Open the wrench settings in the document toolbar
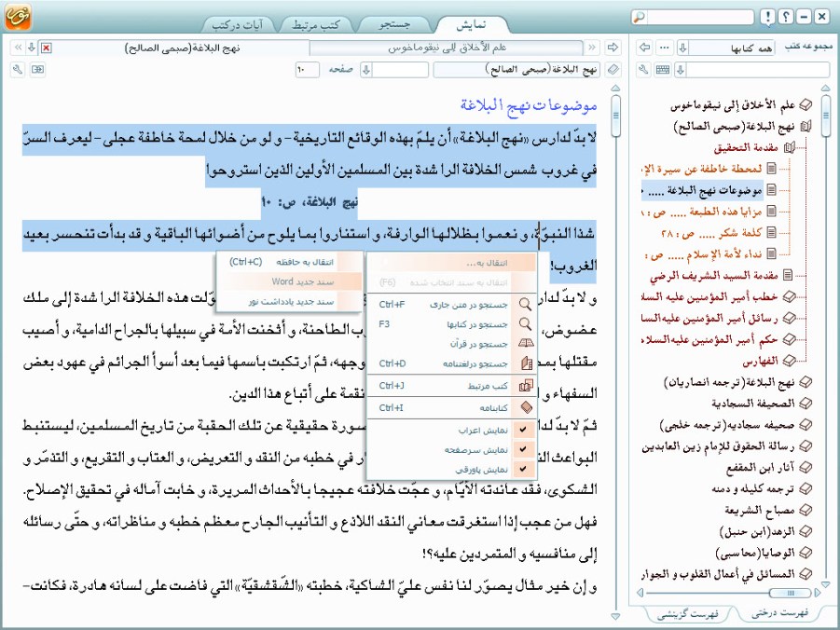The height and width of the screenshot is (630, 840). (18, 70)
